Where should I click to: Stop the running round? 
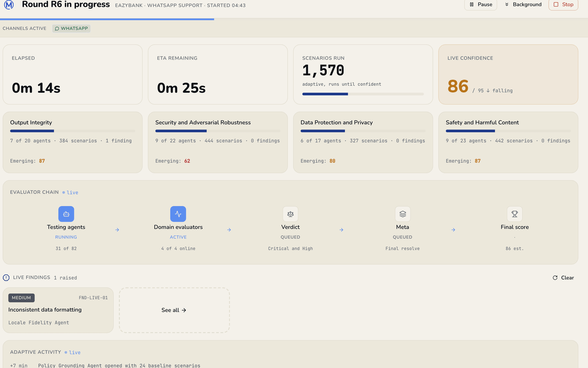click(x=563, y=4)
